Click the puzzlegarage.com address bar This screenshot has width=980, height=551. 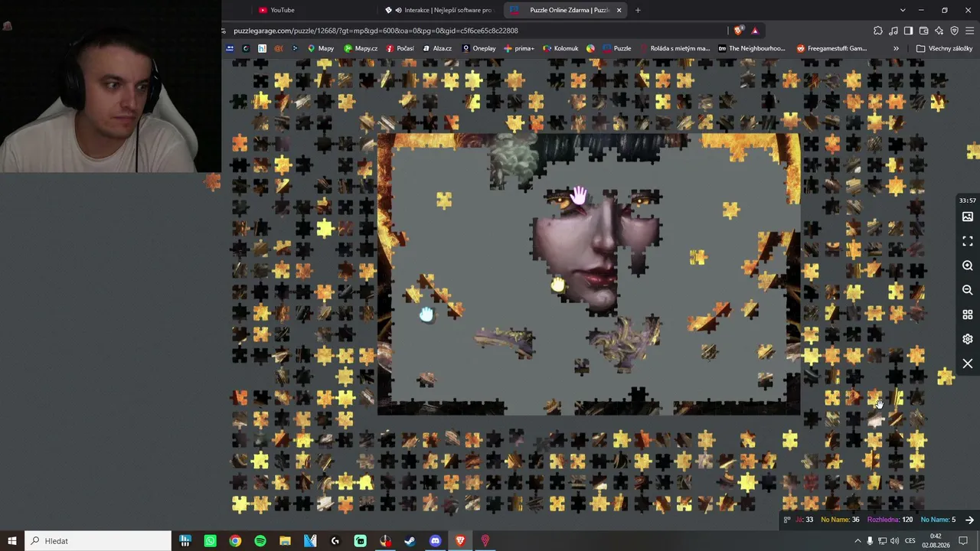coord(475,31)
